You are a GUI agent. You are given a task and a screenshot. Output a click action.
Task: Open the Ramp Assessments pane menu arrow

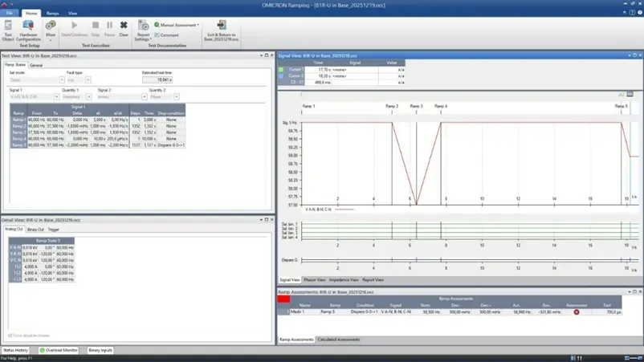(x=630, y=292)
